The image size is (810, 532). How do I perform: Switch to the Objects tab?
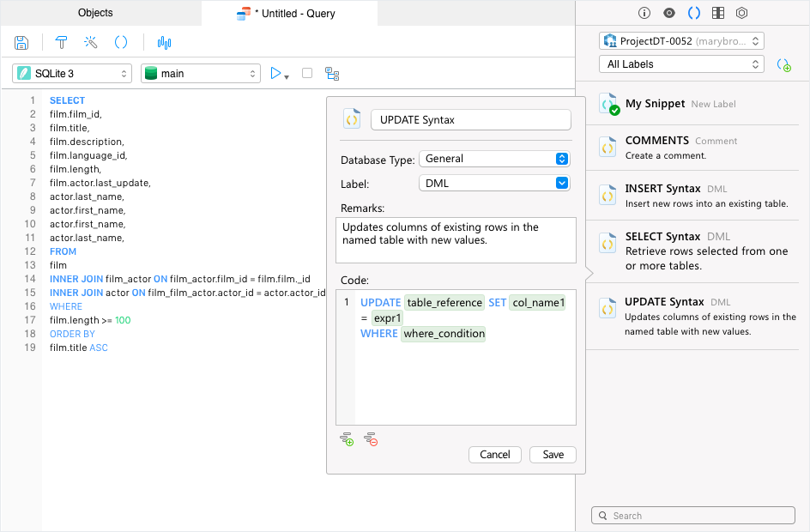click(95, 13)
